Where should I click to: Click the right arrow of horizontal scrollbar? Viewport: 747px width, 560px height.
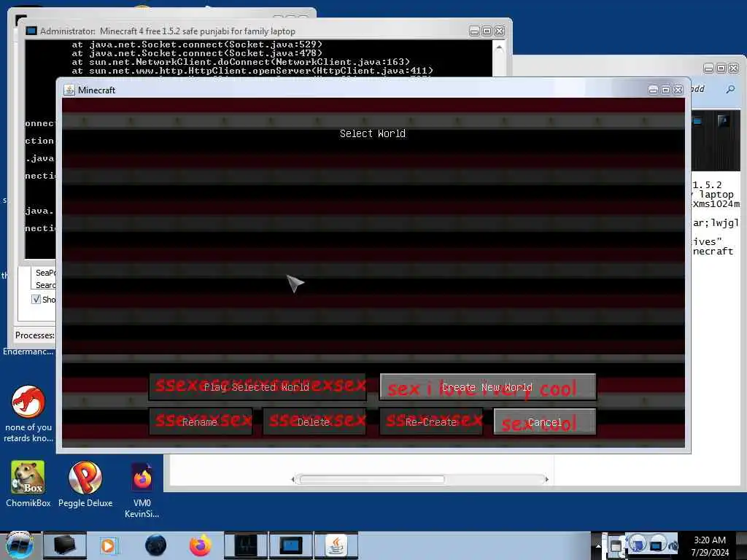coord(546,479)
